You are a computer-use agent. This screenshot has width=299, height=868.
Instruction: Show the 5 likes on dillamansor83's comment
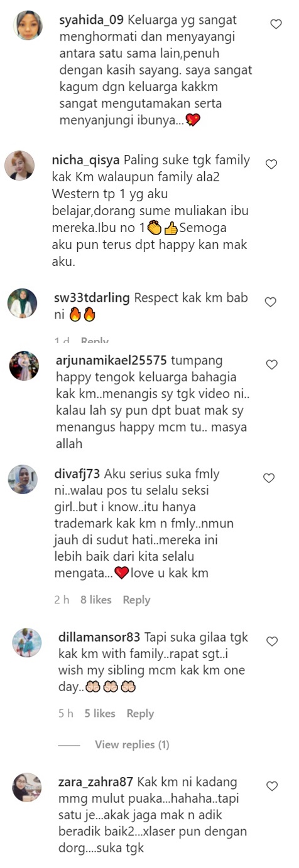(100, 713)
